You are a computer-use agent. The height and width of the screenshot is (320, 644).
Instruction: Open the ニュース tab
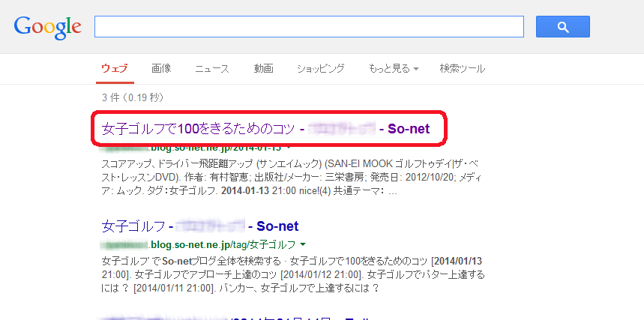[212, 69]
